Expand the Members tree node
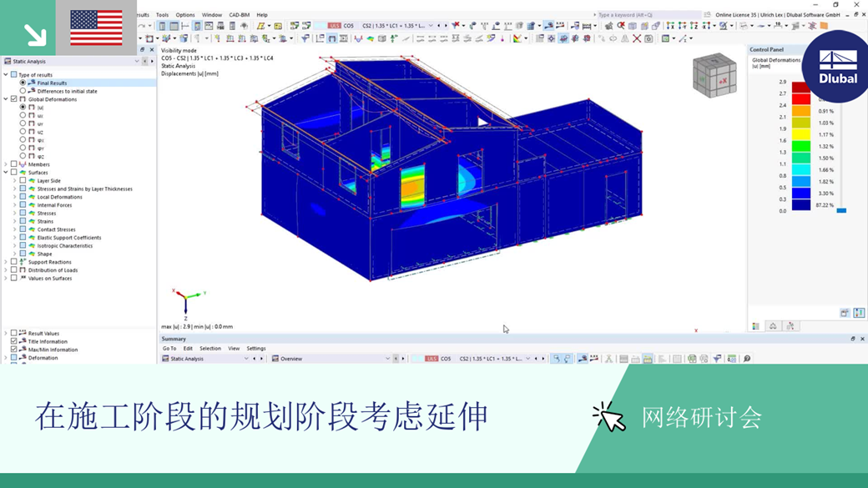Viewport: 868px width, 488px height. tap(6, 164)
